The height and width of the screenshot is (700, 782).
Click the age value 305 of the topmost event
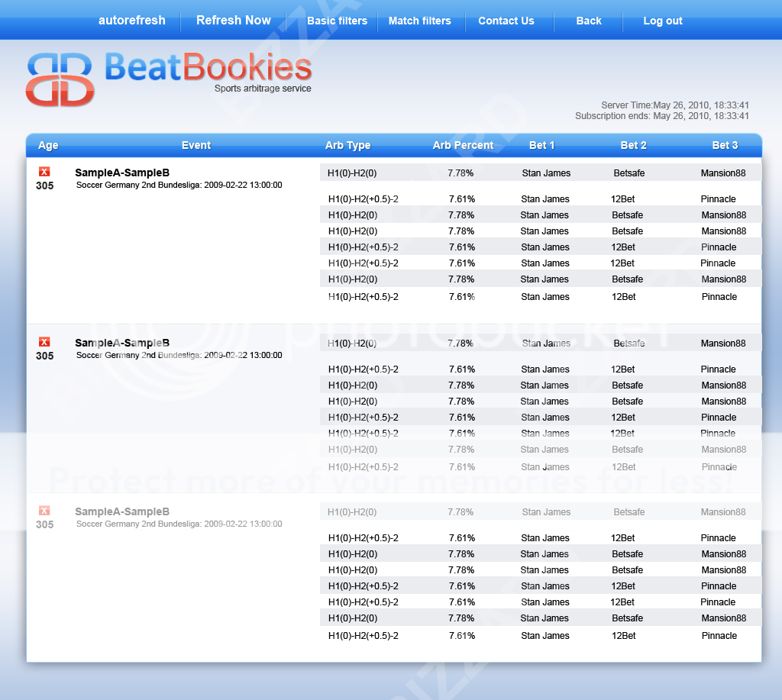[x=44, y=185]
